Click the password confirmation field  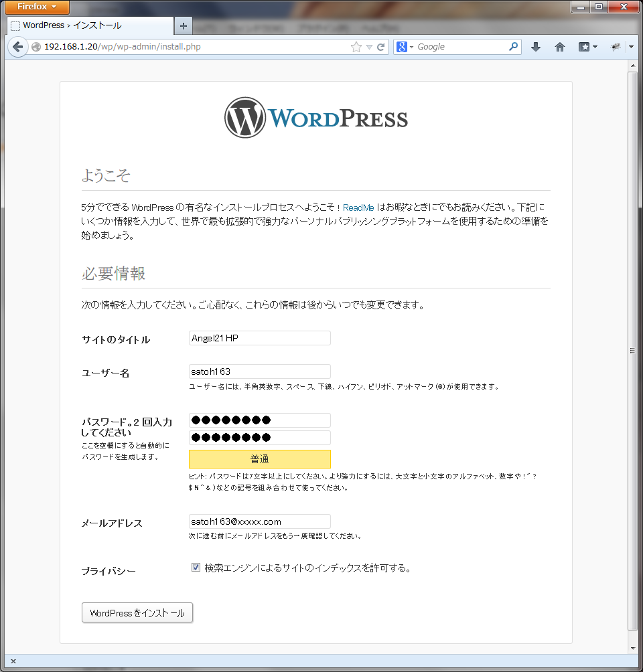tap(259, 438)
